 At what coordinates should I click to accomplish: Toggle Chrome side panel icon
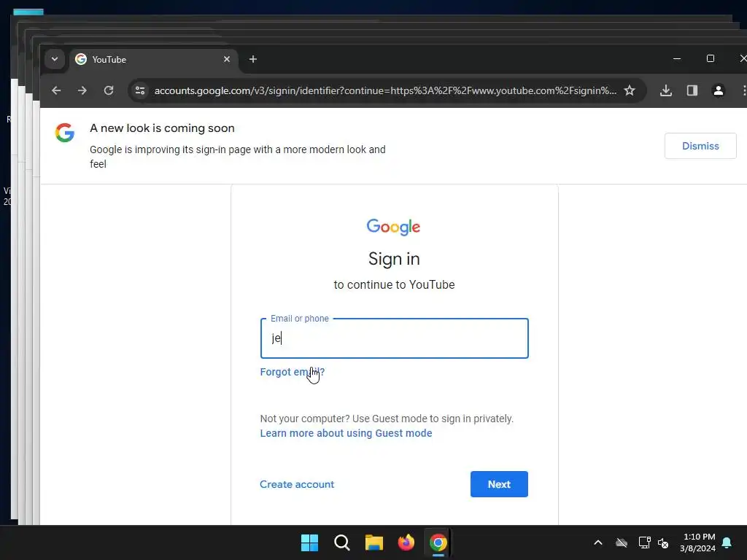[x=692, y=90]
